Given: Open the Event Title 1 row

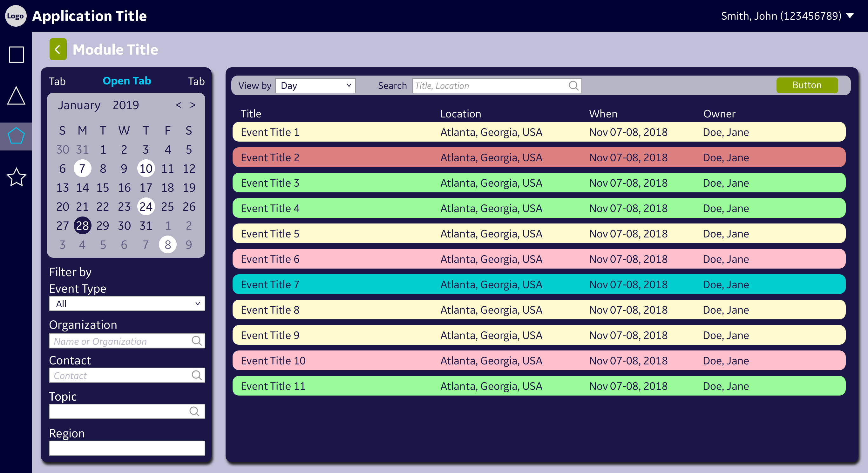Looking at the screenshot, I should [539, 132].
